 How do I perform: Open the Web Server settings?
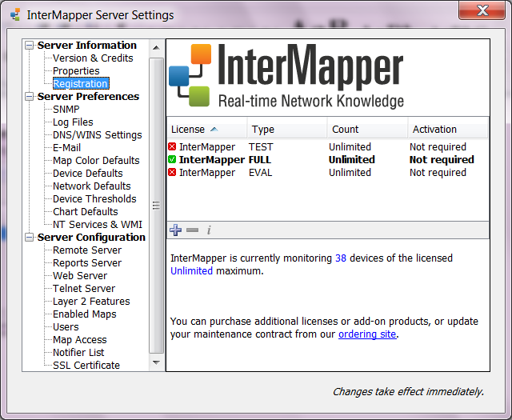(79, 276)
